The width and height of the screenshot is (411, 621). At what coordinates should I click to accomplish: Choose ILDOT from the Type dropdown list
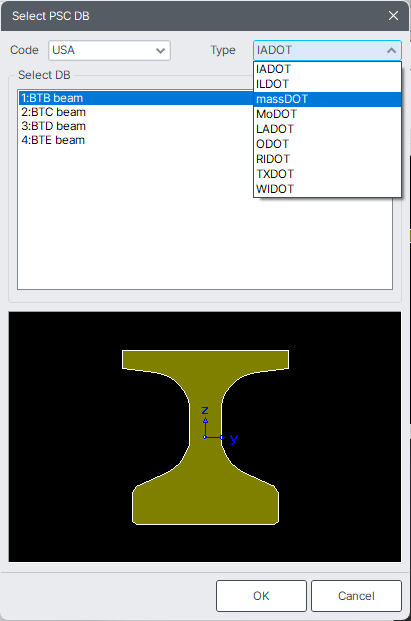click(327, 84)
